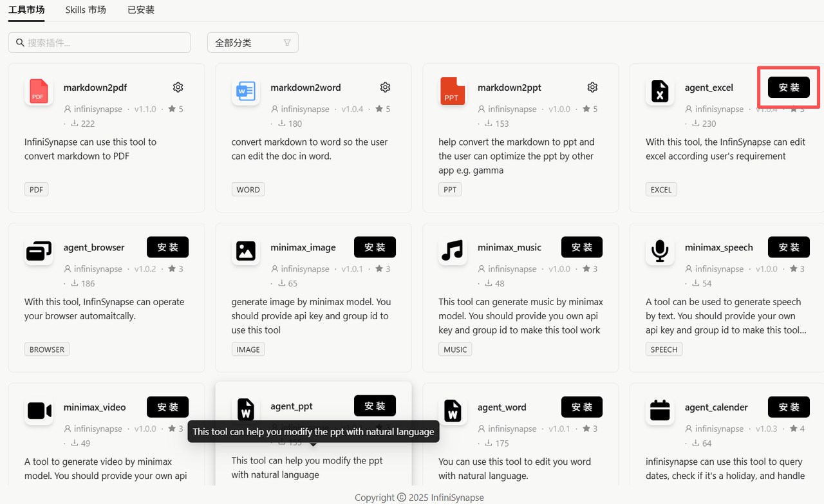
Task: Click the agent_ppt file icon
Action: coord(245,409)
